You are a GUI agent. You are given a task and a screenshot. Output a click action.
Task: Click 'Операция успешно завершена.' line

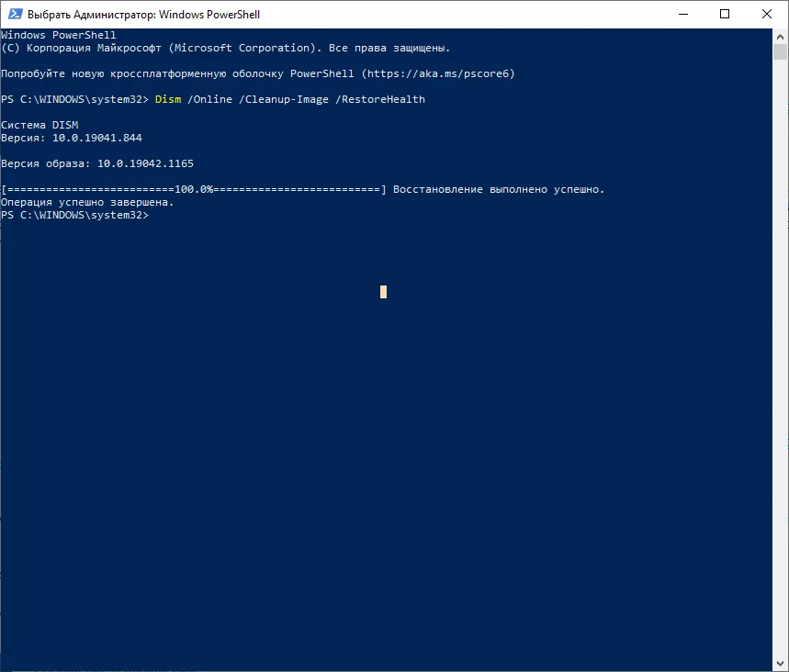pyautogui.click(x=87, y=202)
